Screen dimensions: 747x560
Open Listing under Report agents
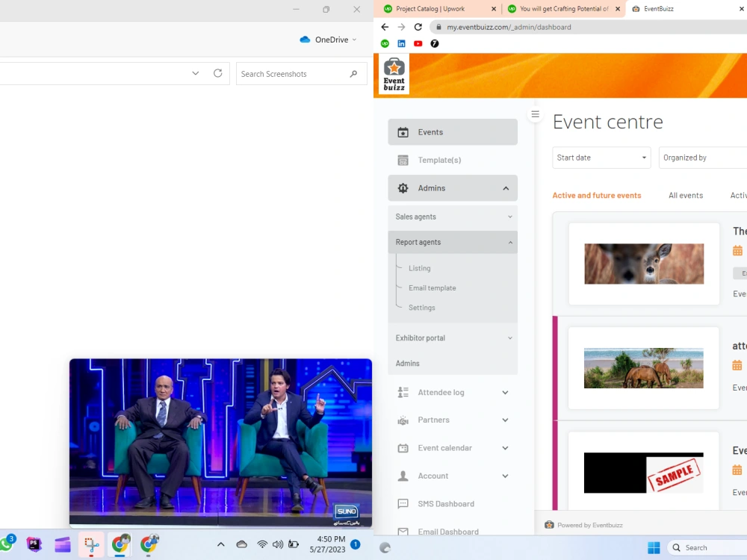[x=419, y=268]
